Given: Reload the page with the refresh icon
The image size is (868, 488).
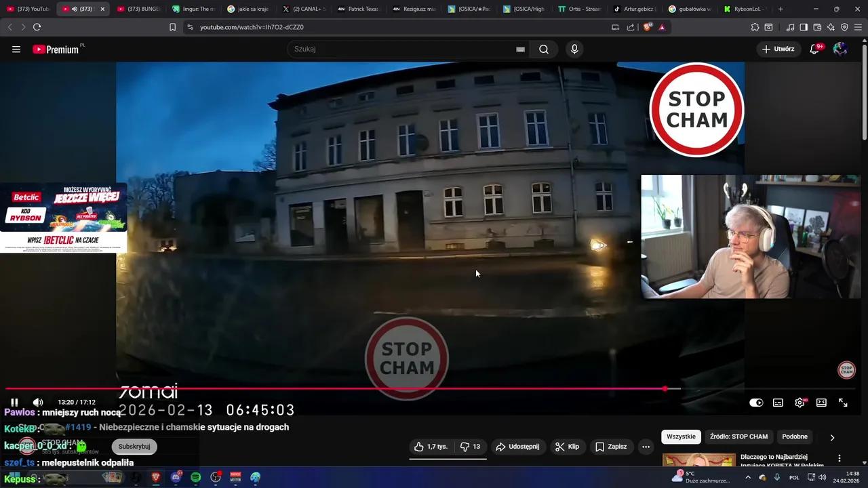Looking at the screenshot, I should (37, 27).
